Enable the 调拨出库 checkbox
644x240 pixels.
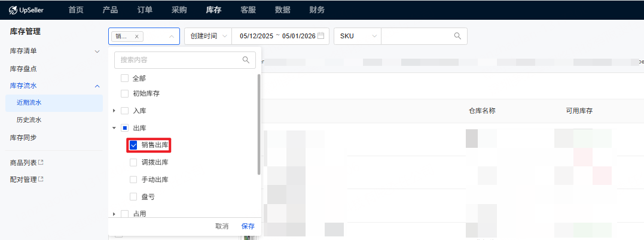pos(133,162)
